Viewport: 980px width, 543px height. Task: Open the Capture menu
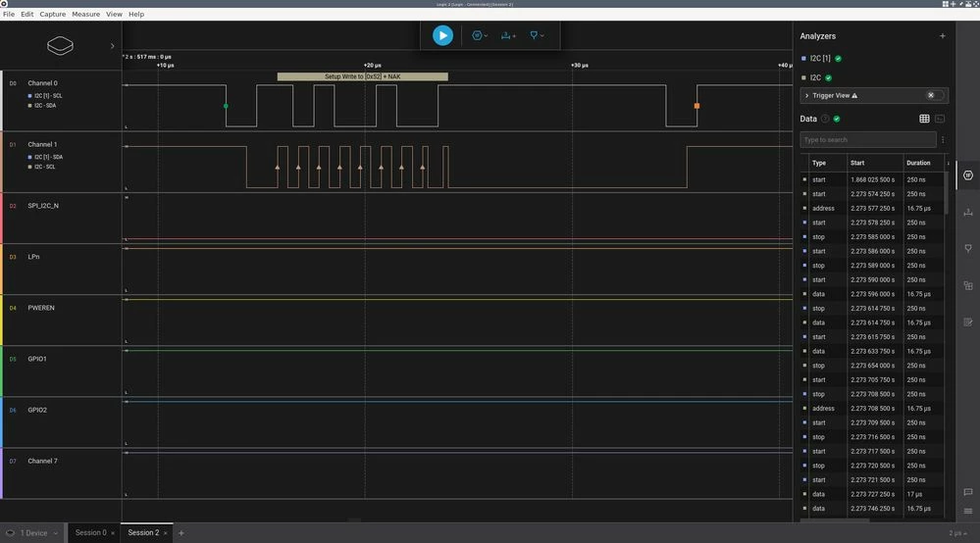point(53,14)
